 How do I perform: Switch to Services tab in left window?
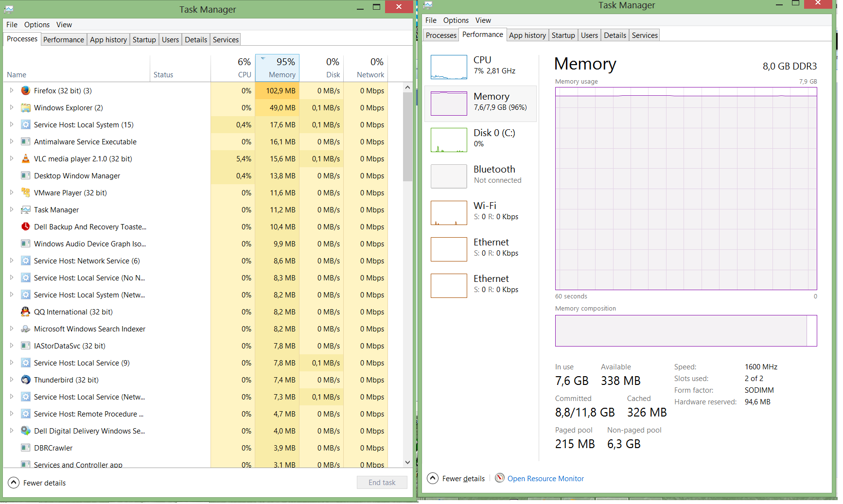(x=226, y=40)
